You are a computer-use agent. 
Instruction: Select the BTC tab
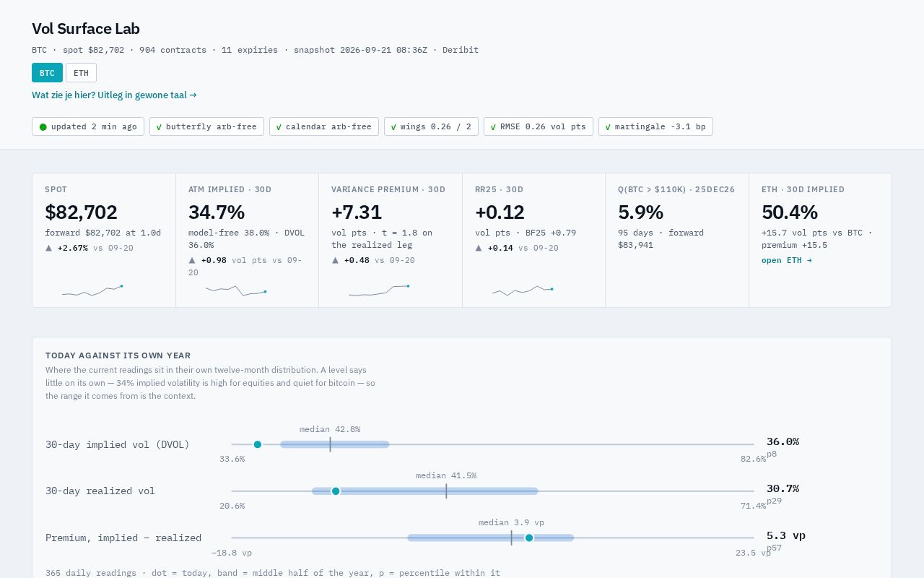point(47,73)
